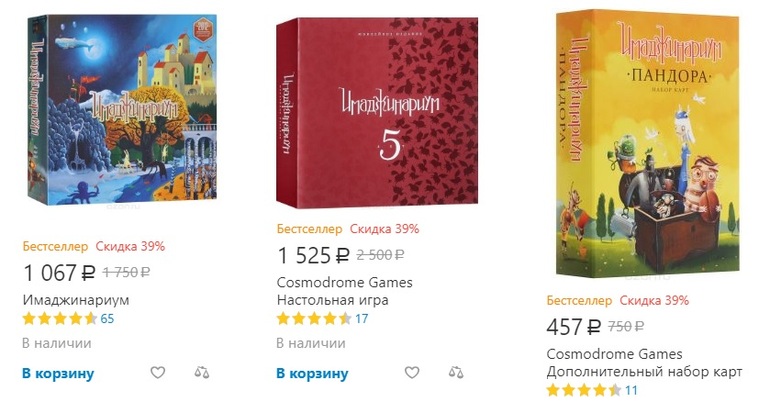Screen dimensions: 770x402
Task: Click heart icon for Имаджинариум 5 game
Action: tap(411, 373)
